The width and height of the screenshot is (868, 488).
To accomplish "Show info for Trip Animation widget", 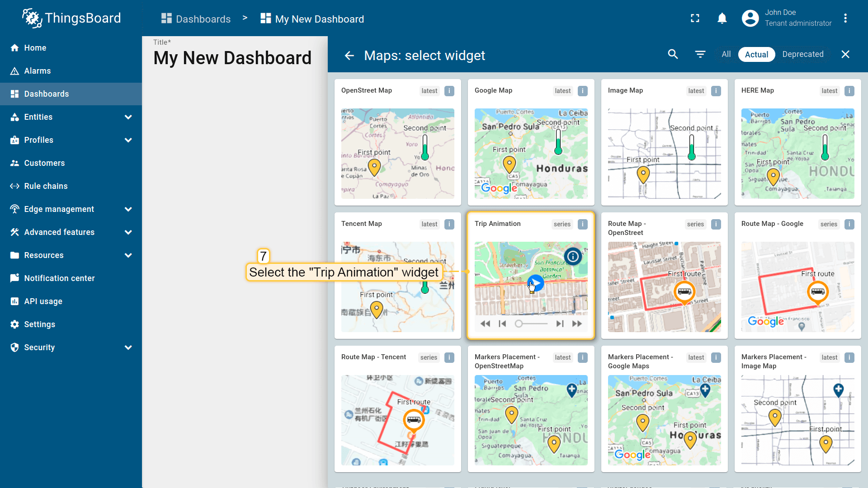I will point(583,224).
